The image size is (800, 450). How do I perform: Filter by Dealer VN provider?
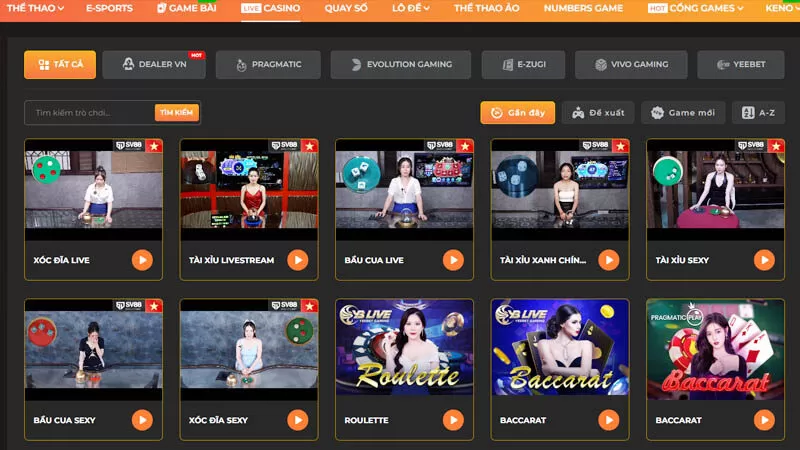pyautogui.click(x=154, y=65)
